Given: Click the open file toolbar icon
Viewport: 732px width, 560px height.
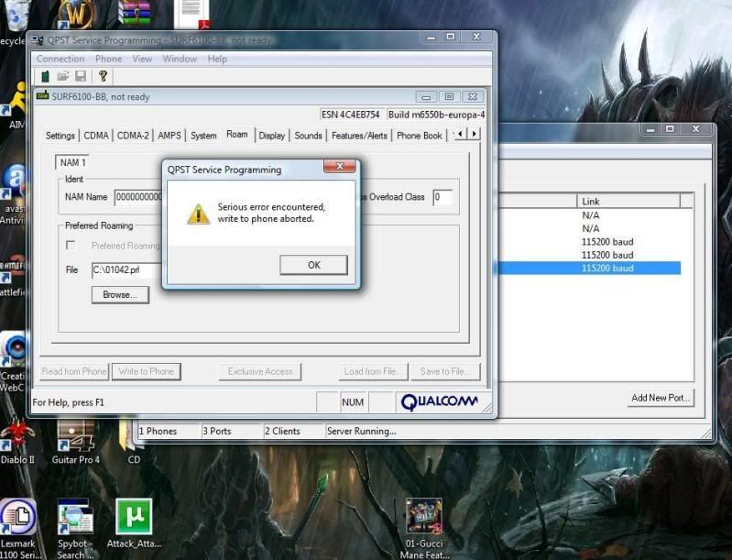Looking at the screenshot, I should click(x=63, y=76).
